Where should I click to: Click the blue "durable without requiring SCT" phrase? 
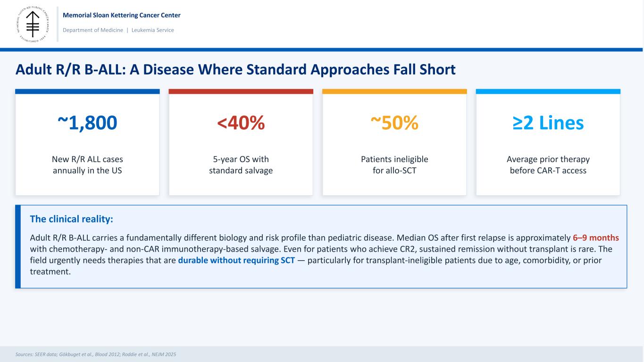pyautogui.click(x=236, y=260)
